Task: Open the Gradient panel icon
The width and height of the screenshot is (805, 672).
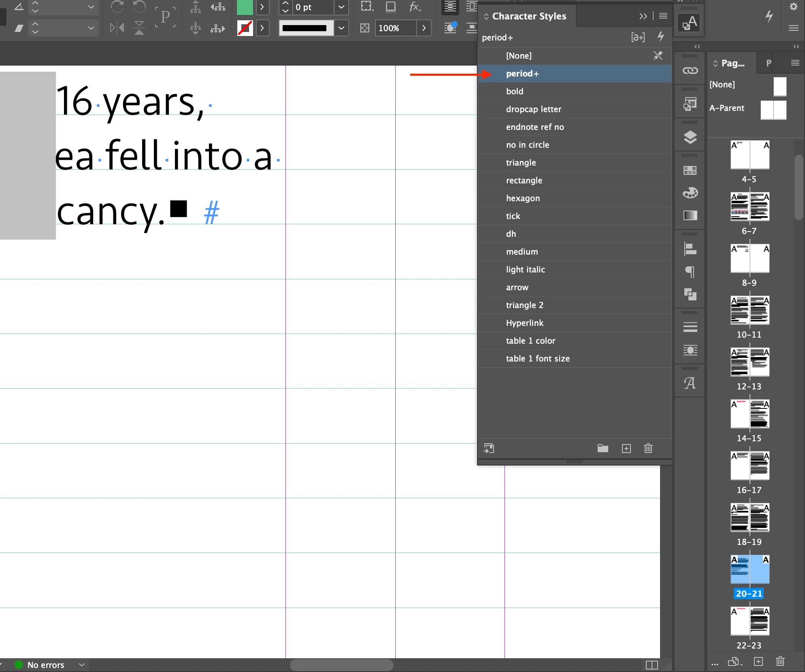Action: (690, 215)
